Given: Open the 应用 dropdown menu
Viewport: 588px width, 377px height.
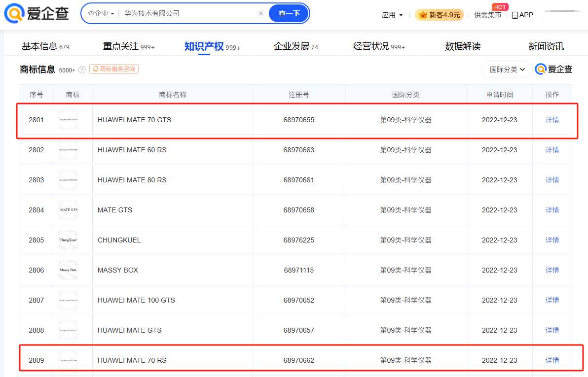Looking at the screenshot, I should 392,15.
